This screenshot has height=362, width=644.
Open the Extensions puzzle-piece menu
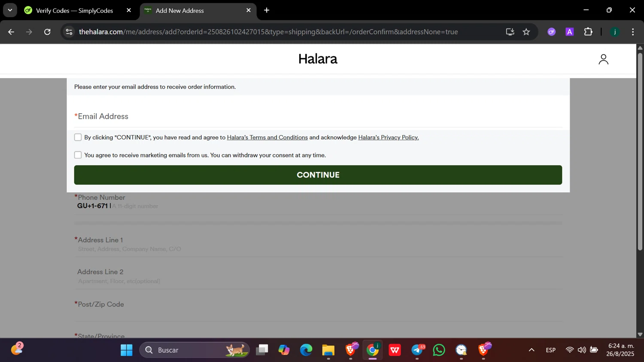tap(588, 32)
